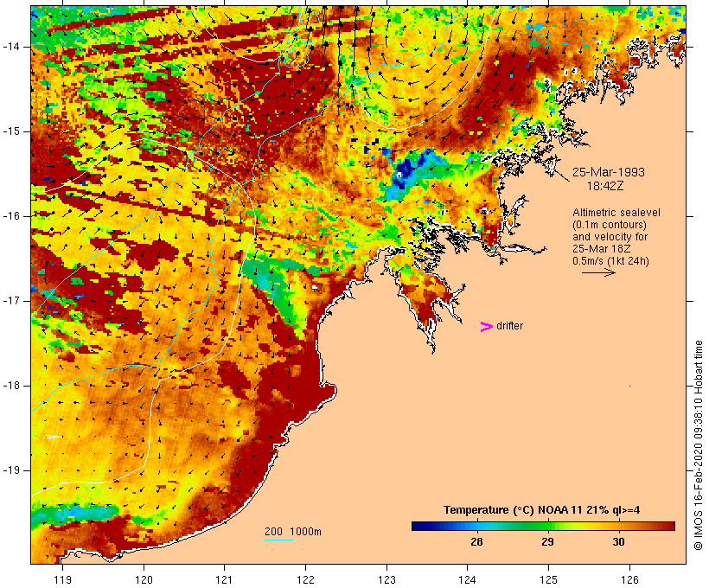Click the IMOS copyright timestamp text
Screen dimensions: 709x588
coord(698,445)
